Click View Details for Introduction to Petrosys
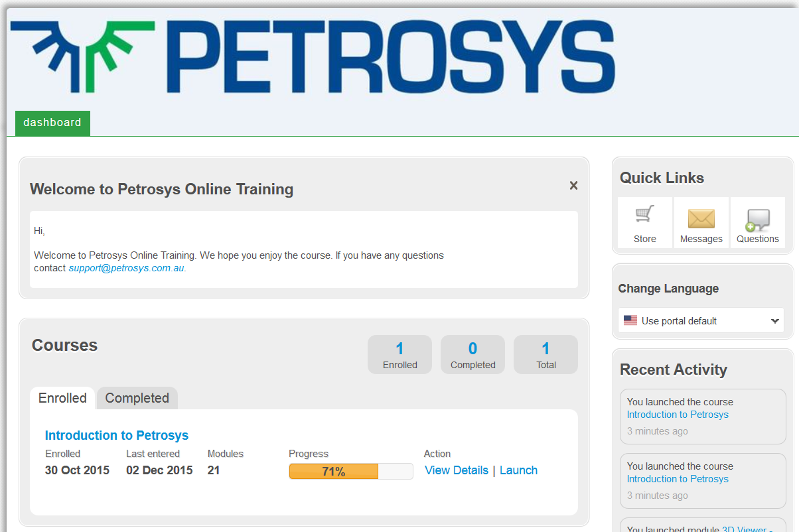 457,470
